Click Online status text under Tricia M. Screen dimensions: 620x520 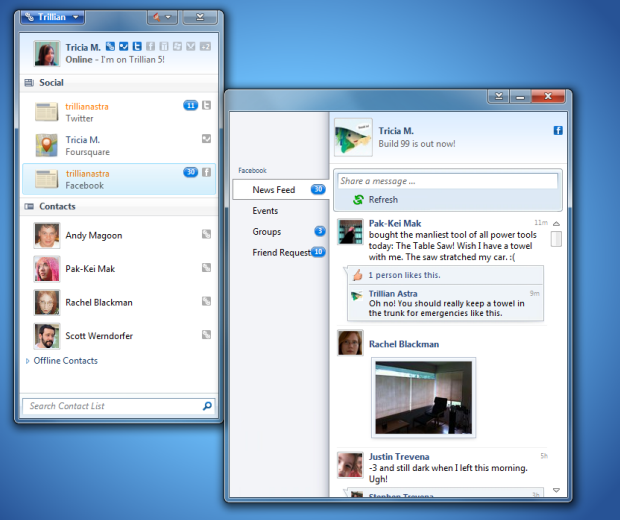point(79,59)
